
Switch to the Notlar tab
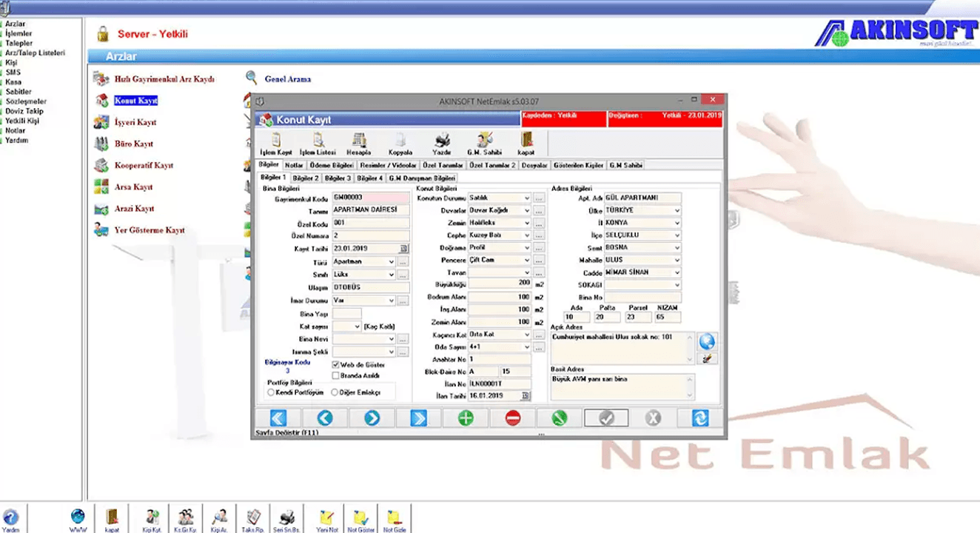pos(294,165)
